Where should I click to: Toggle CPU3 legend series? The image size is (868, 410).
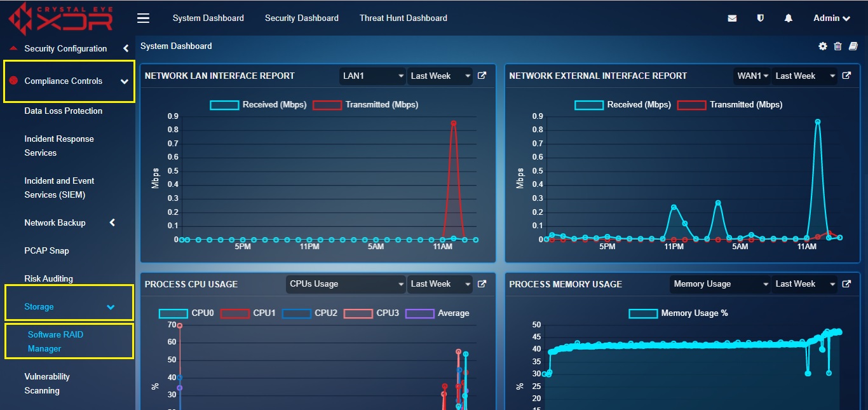coord(371,313)
